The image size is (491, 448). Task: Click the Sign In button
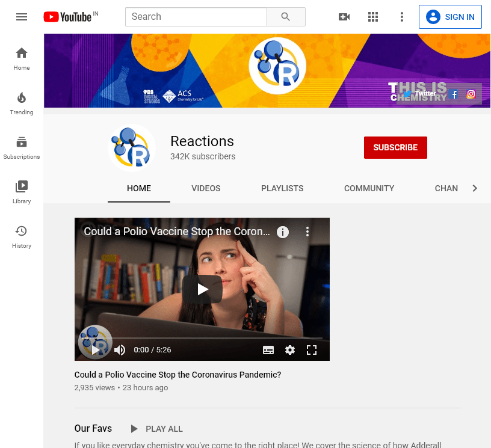click(450, 17)
